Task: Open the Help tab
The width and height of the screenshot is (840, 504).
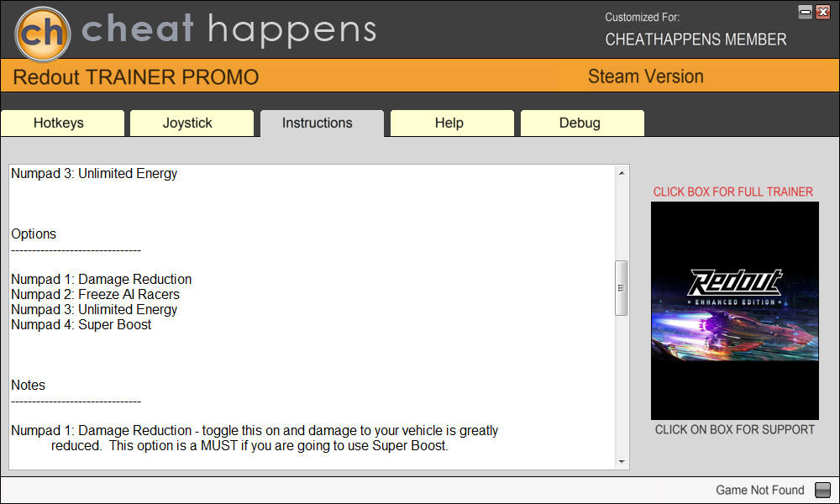Action: (452, 123)
